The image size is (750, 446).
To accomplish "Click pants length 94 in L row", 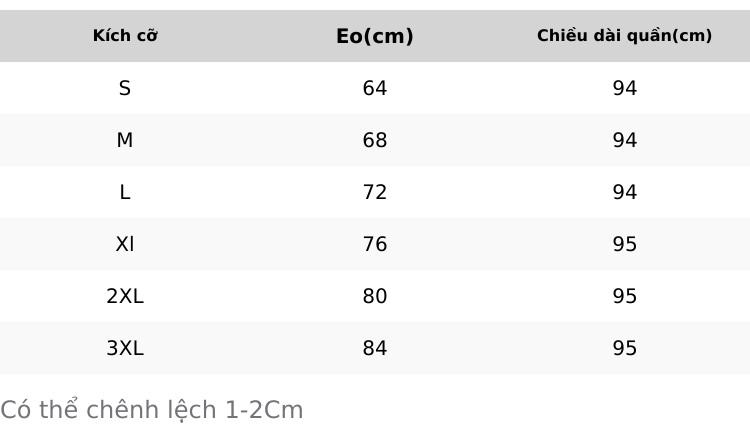I will coord(625,192).
